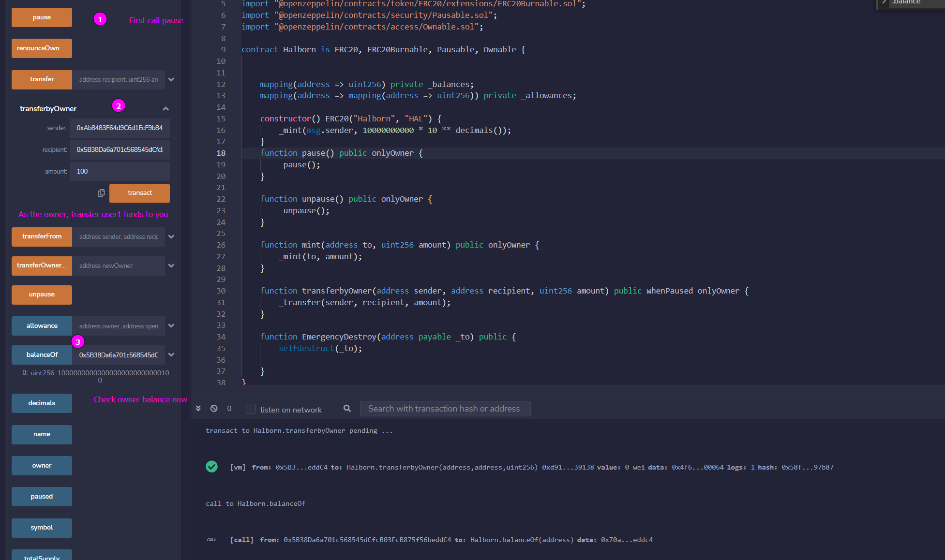Click the green transaction success checkmark
The width and height of the screenshot is (945, 560).
(x=211, y=467)
